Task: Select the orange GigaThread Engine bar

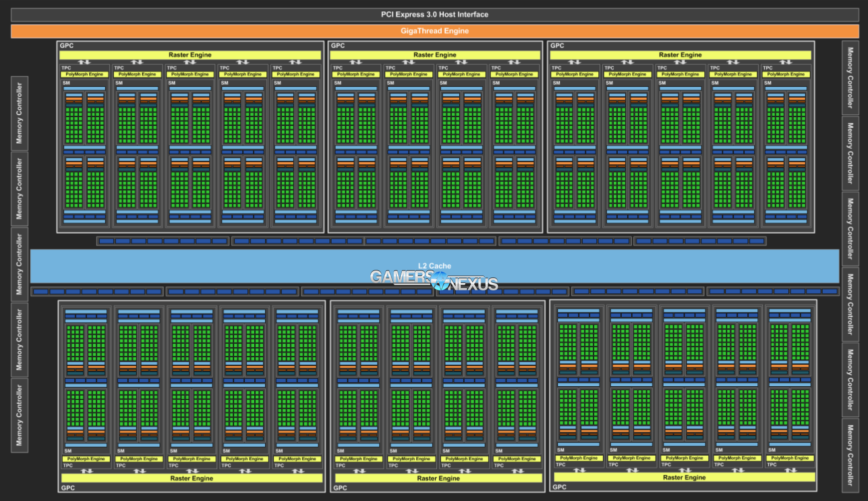Action: point(434,31)
